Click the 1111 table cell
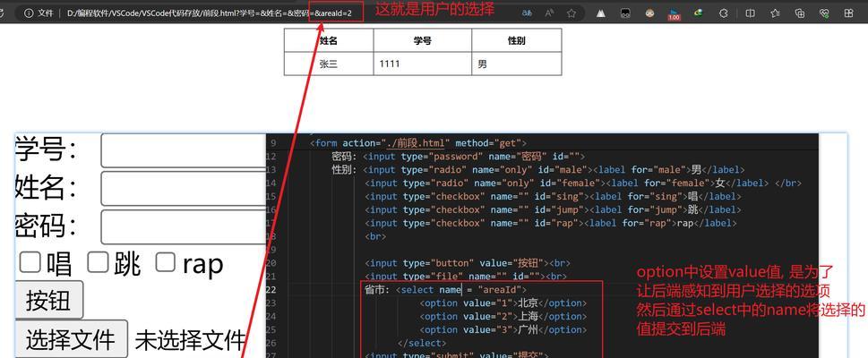 [x=423, y=64]
